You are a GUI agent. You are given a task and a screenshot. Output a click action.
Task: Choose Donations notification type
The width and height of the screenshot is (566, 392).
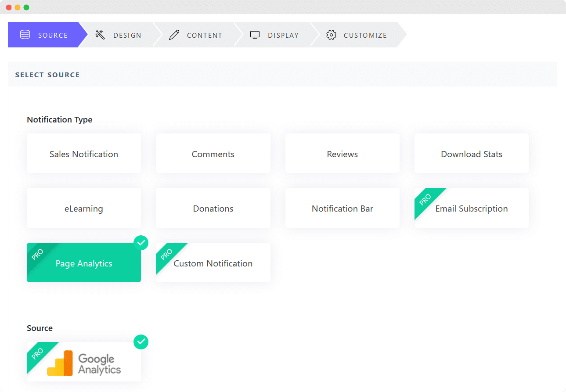(x=213, y=208)
